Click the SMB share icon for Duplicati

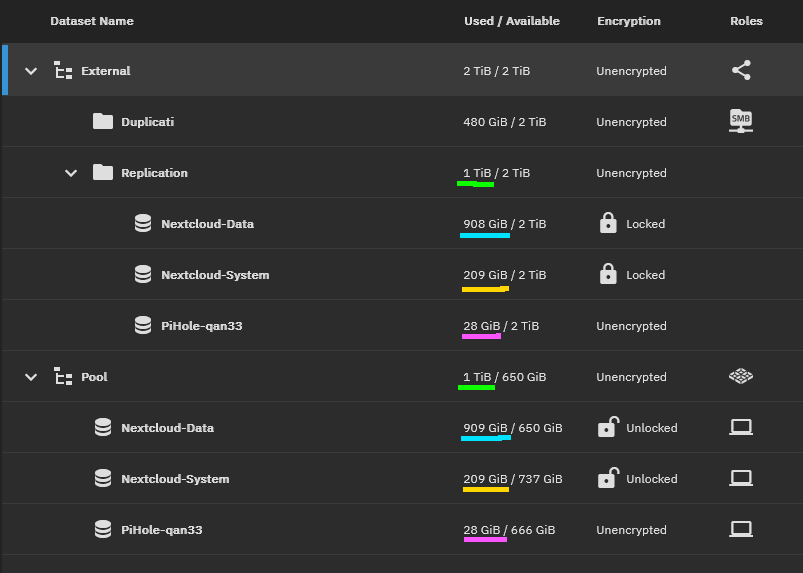[741, 121]
